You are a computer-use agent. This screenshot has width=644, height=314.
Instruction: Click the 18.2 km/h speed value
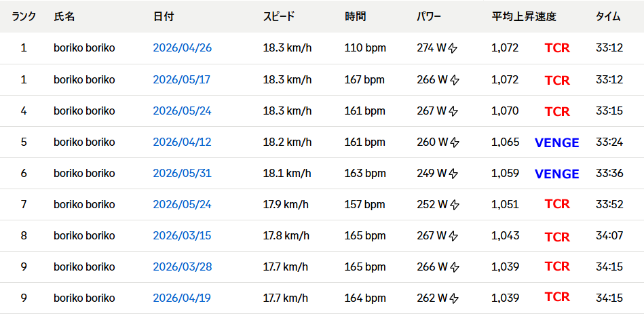pos(288,142)
